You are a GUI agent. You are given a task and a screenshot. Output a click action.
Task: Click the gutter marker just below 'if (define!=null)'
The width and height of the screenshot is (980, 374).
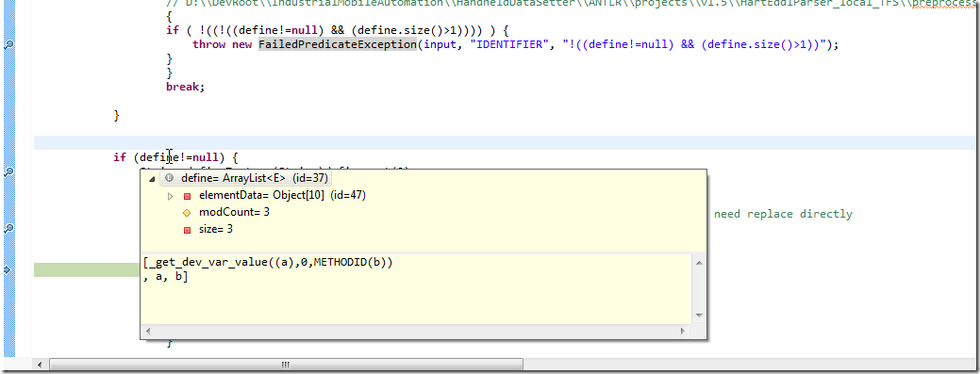tap(9, 171)
